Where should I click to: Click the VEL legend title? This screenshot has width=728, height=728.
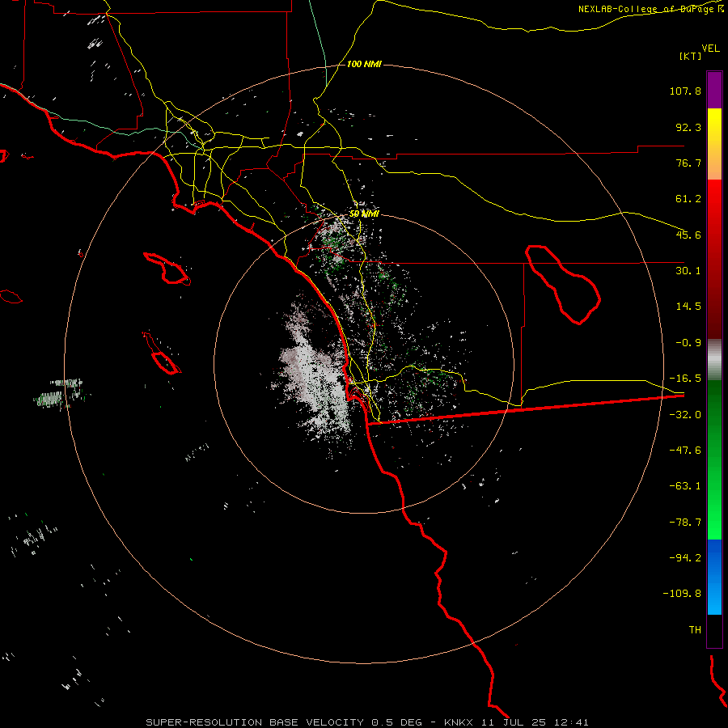[x=710, y=49]
